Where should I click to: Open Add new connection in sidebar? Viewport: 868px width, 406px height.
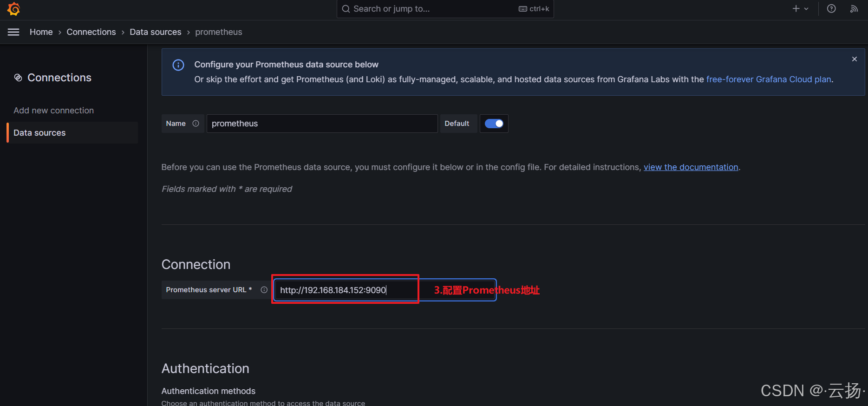[x=53, y=111]
